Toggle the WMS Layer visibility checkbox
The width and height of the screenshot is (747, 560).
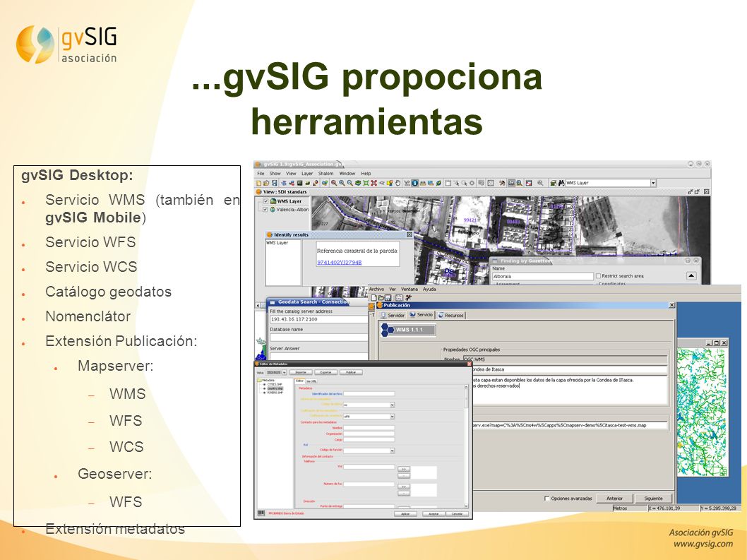pyautogui.click(x=266, y=201)
